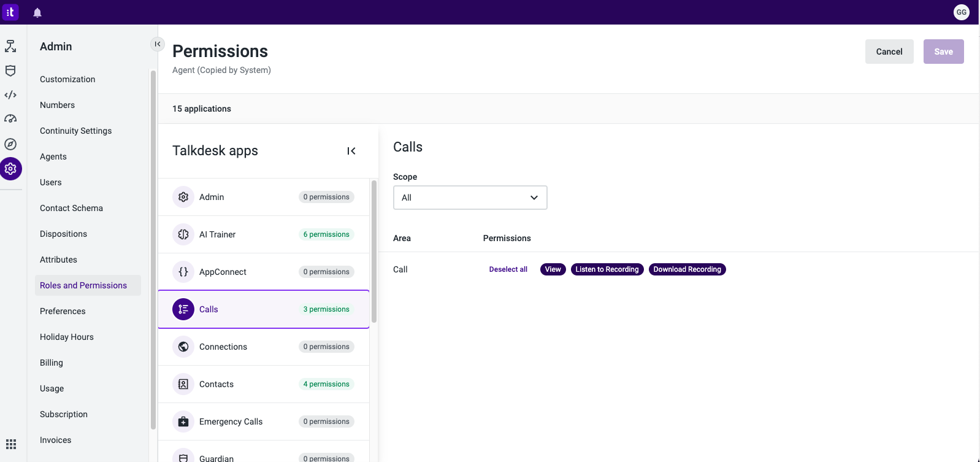Open Usage in the Admin menu
Viewport: 980px width, 462px height.
pos(52,388)
